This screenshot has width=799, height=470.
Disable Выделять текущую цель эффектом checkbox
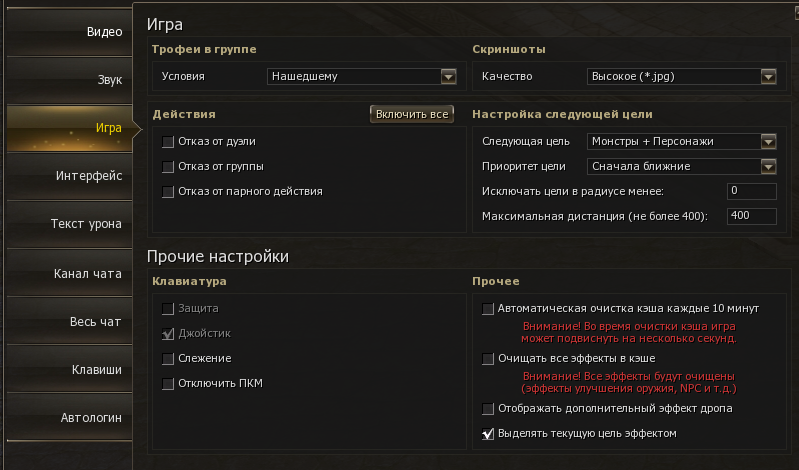(489, 434)
